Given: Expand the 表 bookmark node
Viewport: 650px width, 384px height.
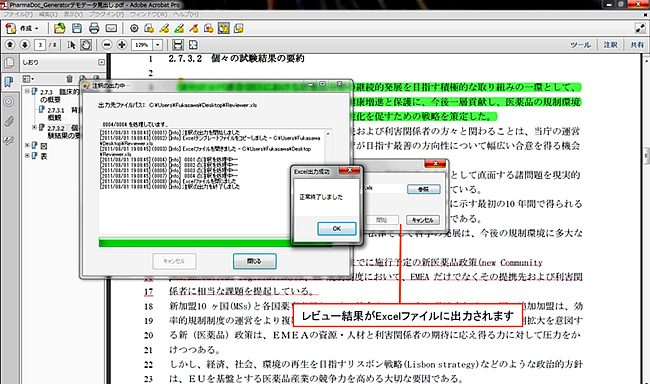Looking at the screenshot, I should click(27, 156).
